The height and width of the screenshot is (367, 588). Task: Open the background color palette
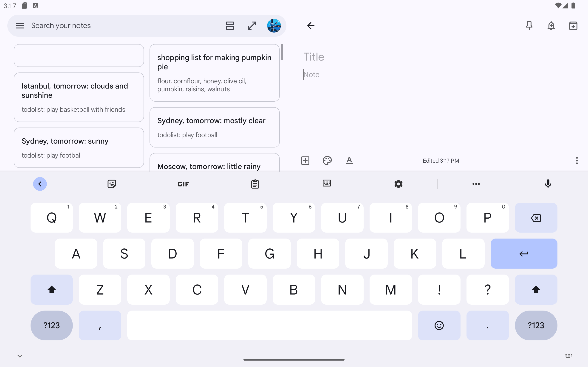(x=327, y=160)
